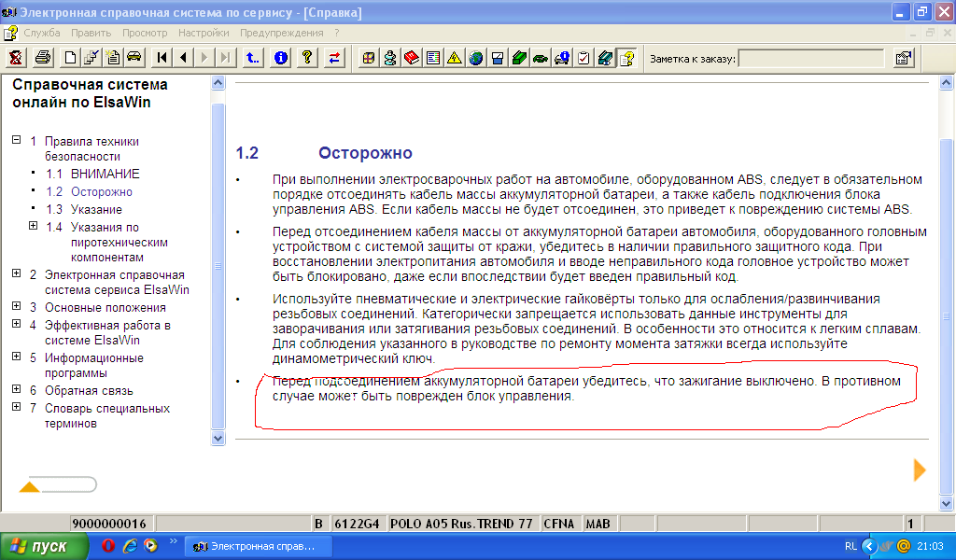
Task: Open the 'Служба' menu
Action: coord(42,33)
